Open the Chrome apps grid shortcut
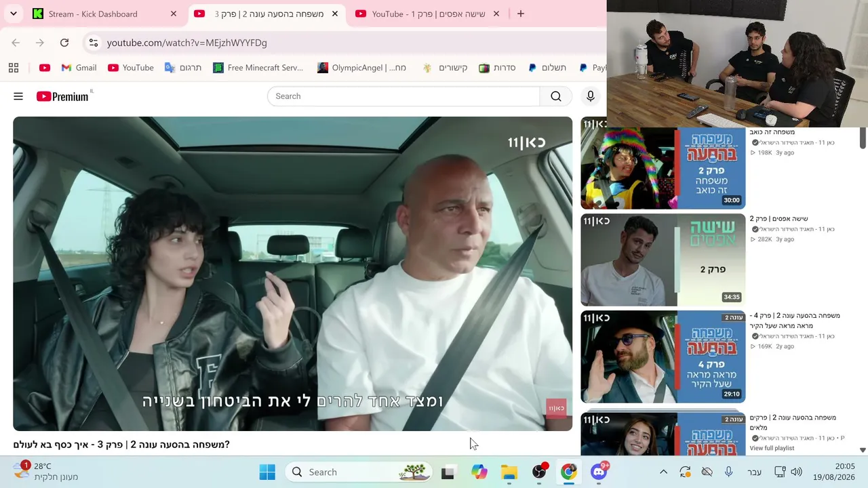This screenshot has height=488, width=868. point(14,68)
